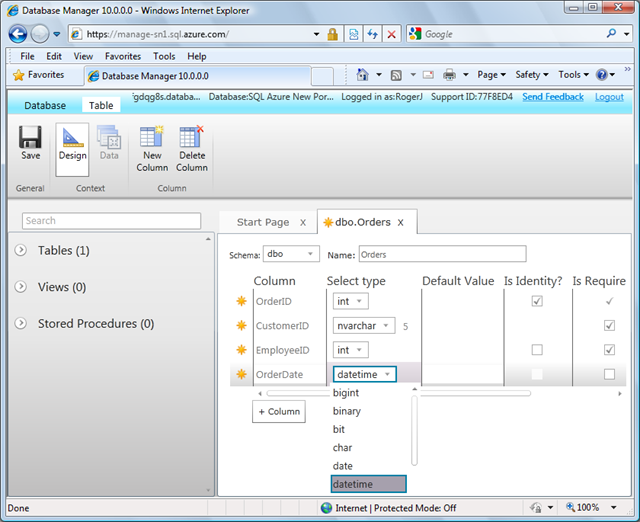
Task: Toggle Is Required for EmployeeID
Action: (609, 350)
